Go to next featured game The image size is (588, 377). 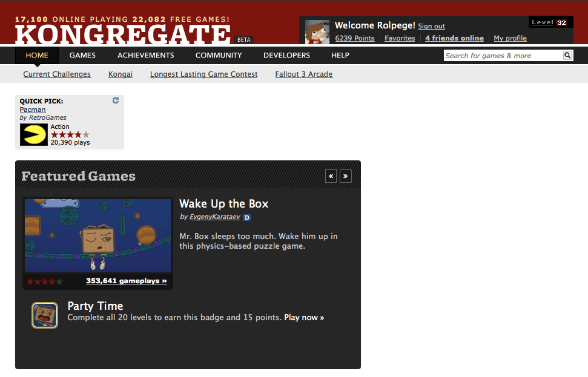tap(345, 176)
